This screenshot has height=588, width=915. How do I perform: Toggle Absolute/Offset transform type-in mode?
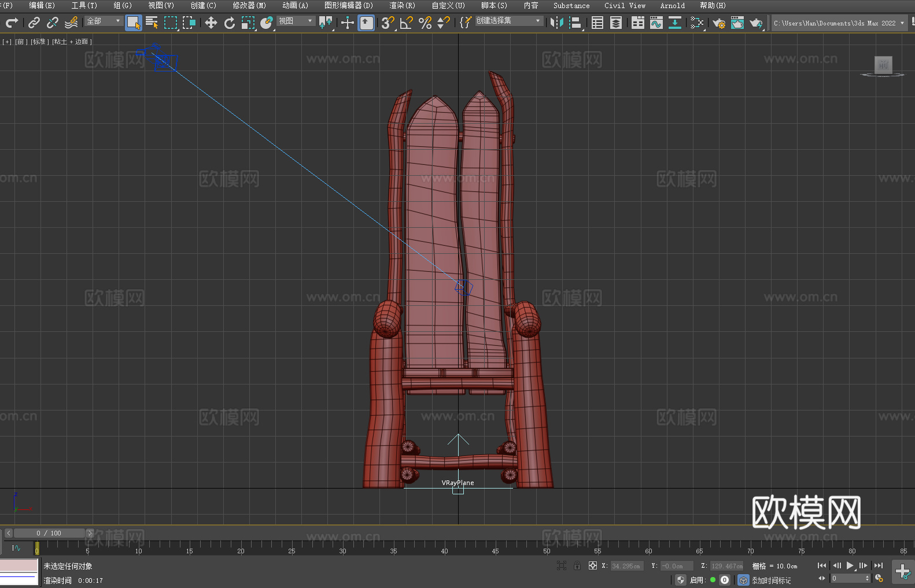(x=593, y=565)
